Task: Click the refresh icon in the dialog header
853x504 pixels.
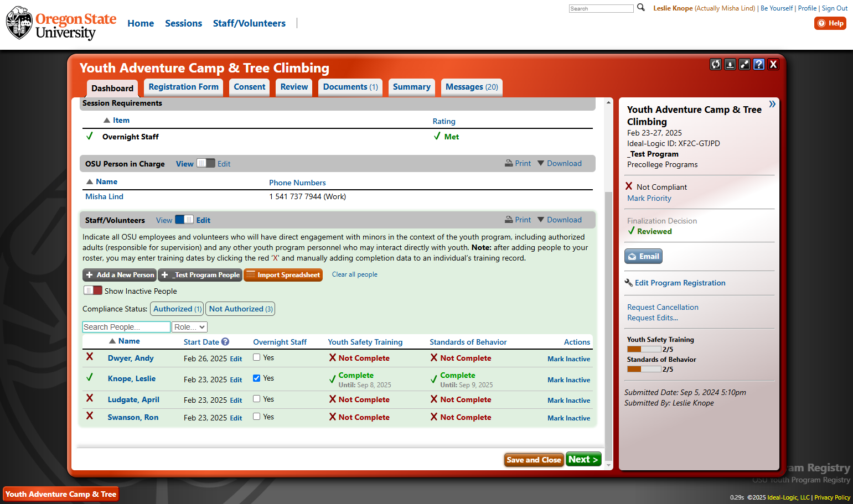Action: pyautogui.click(x=716, y=64)
